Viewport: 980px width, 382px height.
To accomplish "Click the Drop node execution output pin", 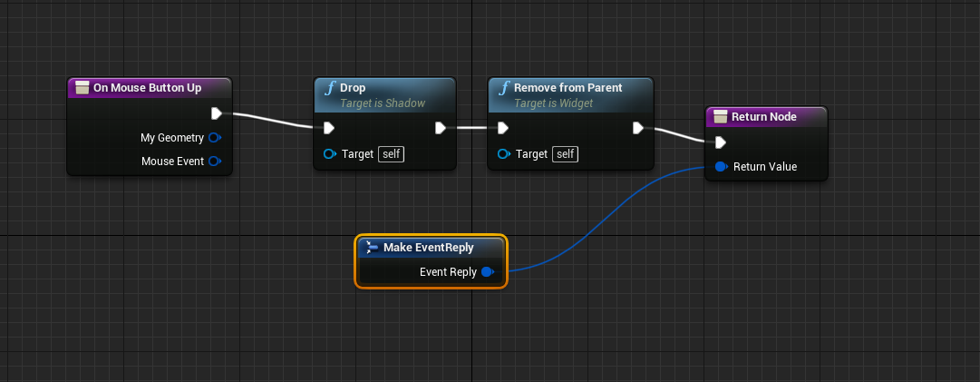I will click(440, 128).
